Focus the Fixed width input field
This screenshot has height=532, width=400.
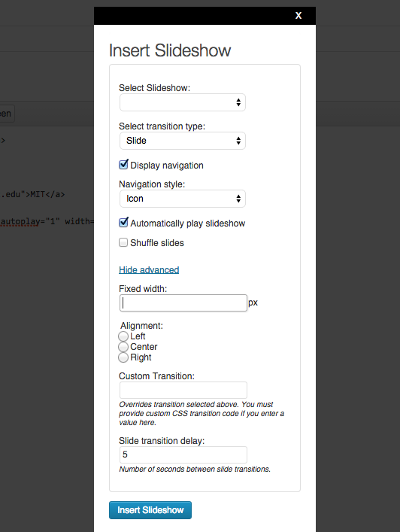click(x=183, y=302)
